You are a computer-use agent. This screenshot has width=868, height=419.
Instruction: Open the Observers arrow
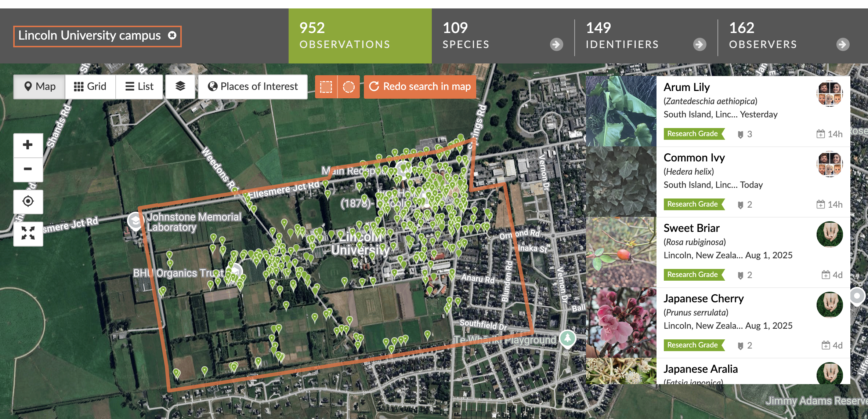843,45
